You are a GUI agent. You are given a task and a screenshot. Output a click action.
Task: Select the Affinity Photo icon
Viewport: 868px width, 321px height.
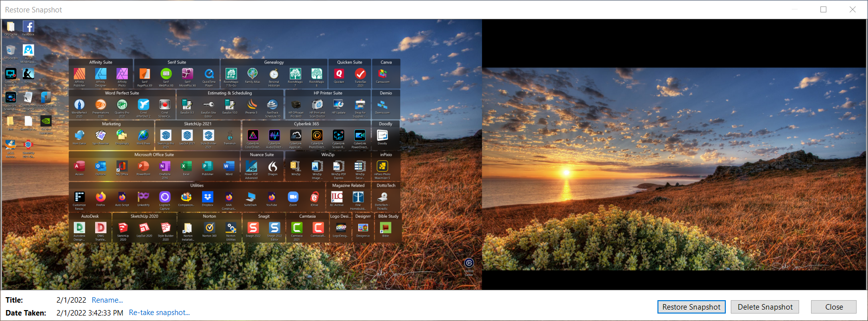(x=122, y=77)
